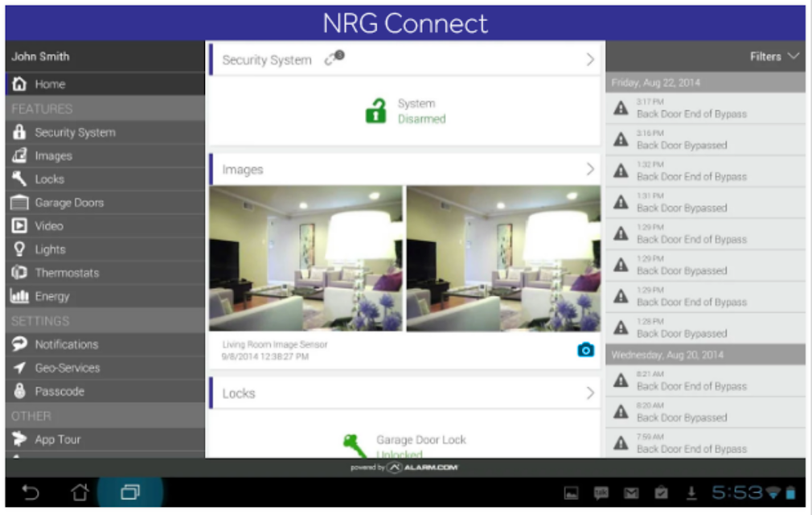Open the Filters dropdown

click(774, 56)
